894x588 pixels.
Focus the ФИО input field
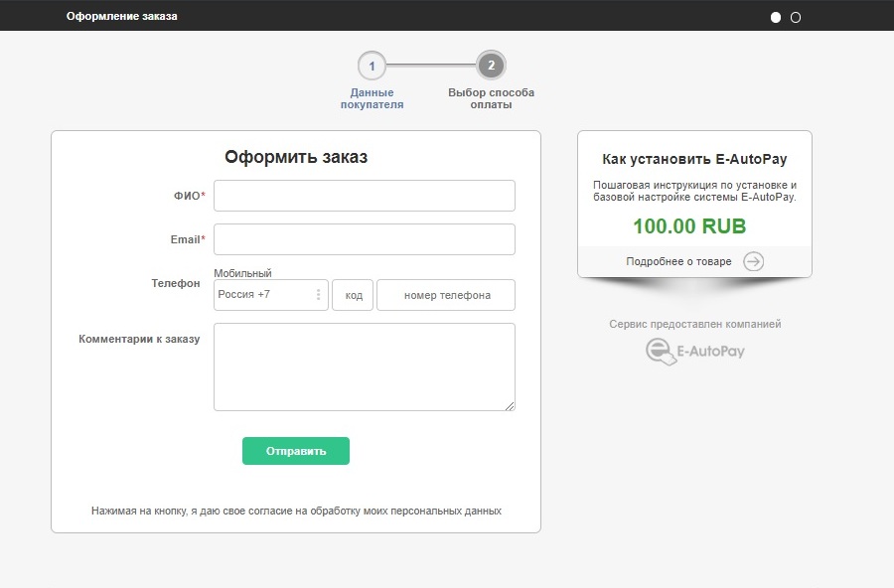364,196
